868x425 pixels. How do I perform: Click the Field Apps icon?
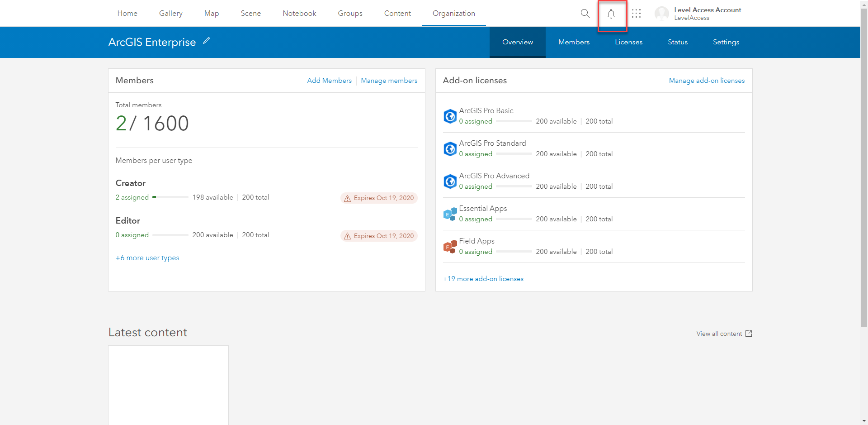[x=450, y=247]
